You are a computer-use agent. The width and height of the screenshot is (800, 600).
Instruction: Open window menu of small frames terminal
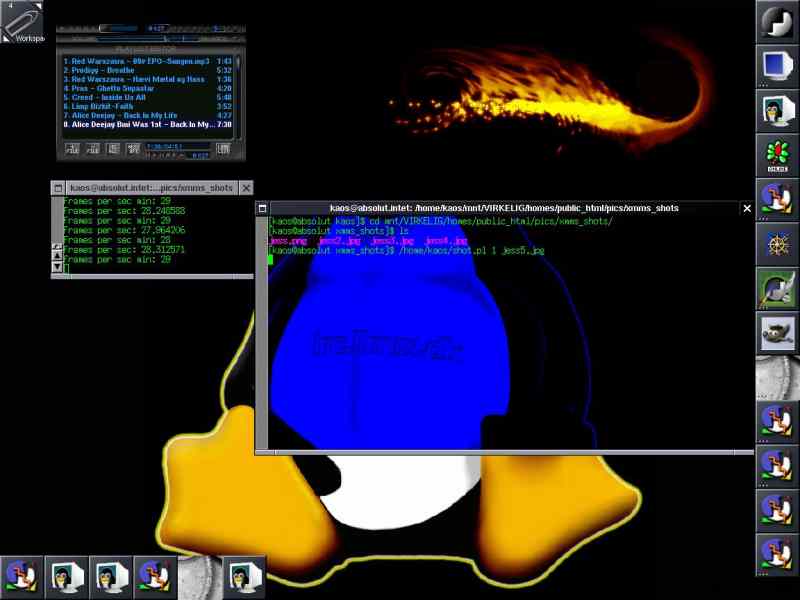[58, 188]
